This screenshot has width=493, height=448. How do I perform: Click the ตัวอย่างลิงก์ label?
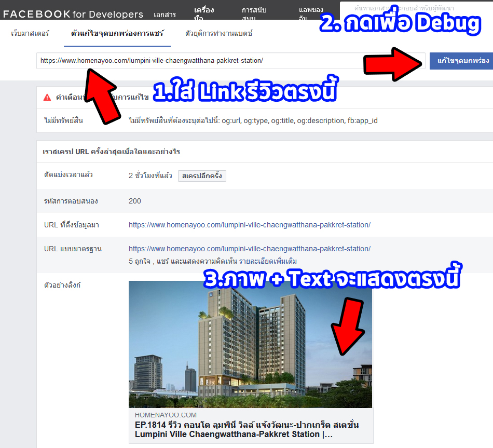62,286
